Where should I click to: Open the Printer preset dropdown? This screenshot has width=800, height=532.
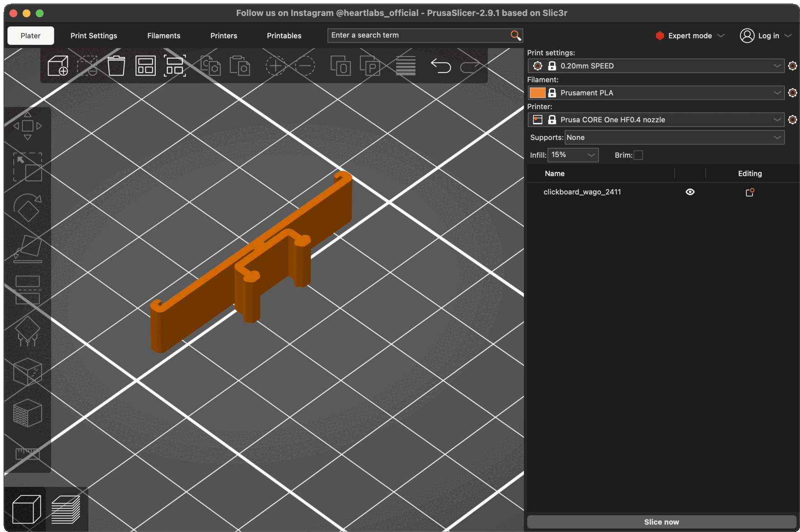pyautogui.click(x=656, y=120)
